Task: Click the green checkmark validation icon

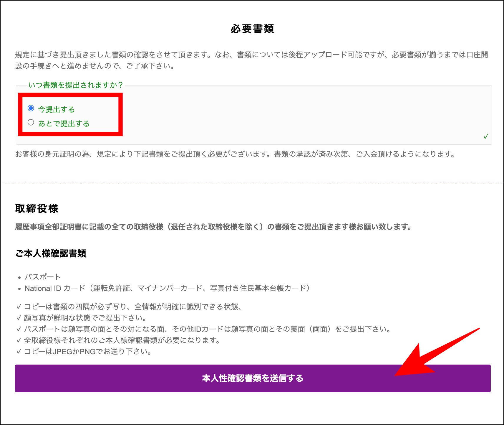Action: point(486,136)
